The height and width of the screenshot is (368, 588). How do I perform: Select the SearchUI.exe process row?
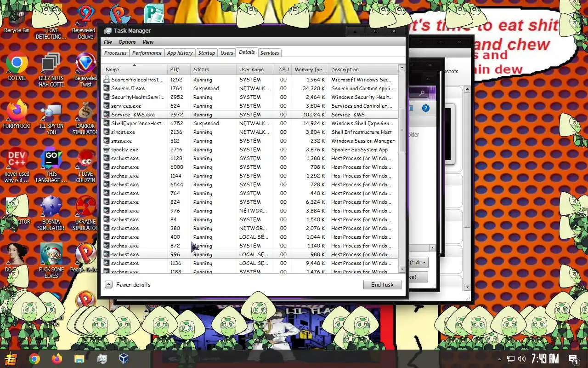click(250, 88)
